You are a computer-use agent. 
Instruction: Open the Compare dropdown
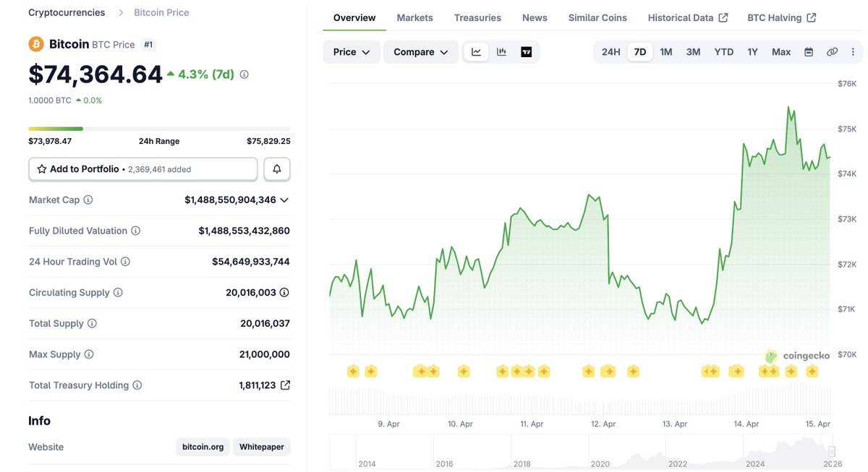[x=420, y=52]
